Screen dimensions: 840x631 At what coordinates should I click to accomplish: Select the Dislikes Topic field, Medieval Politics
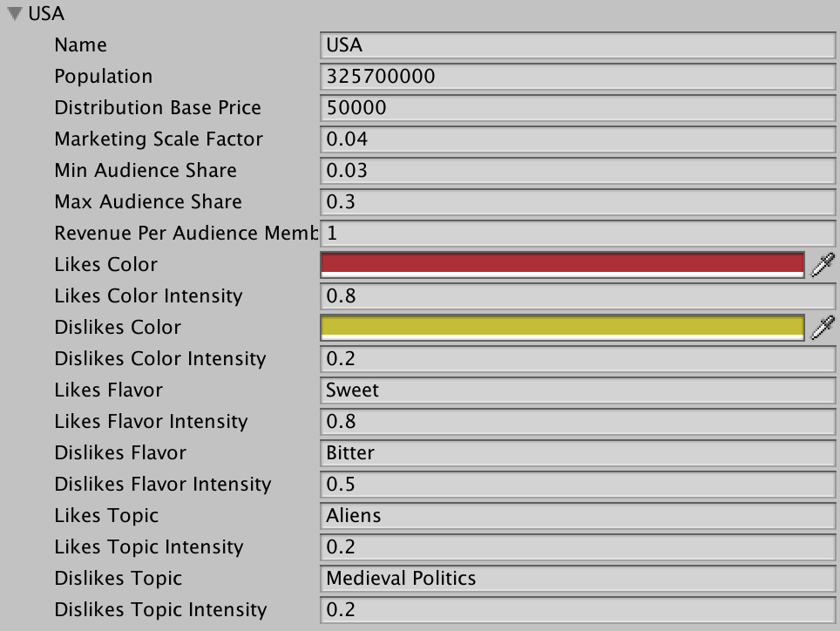pyautogui.click(x=578, y=579)
